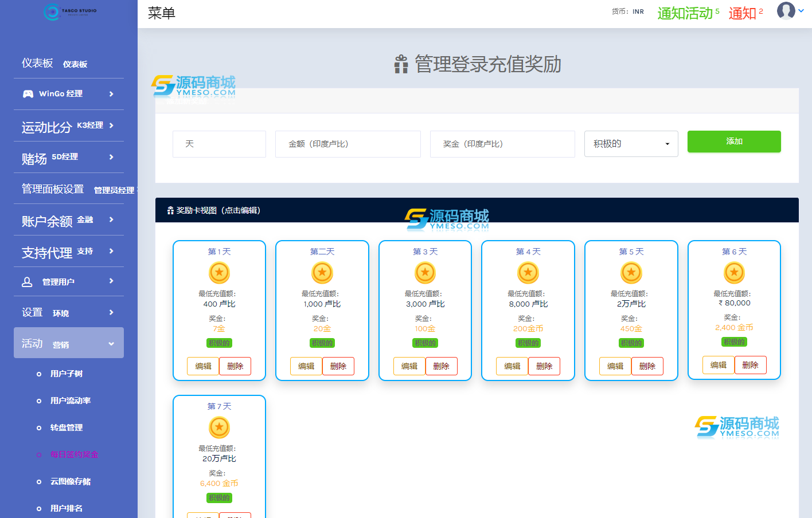Open 通知活动 notifications link

(x=685, y=13)
